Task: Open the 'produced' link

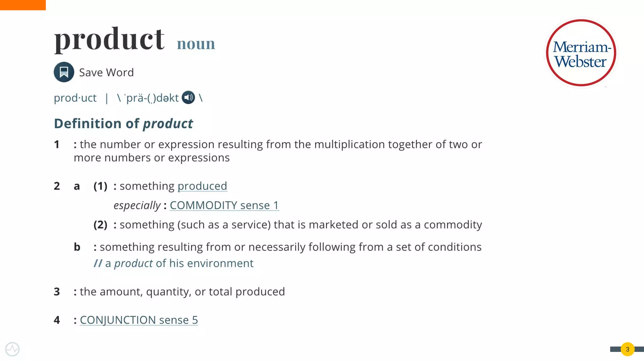Action: (202, 186)
